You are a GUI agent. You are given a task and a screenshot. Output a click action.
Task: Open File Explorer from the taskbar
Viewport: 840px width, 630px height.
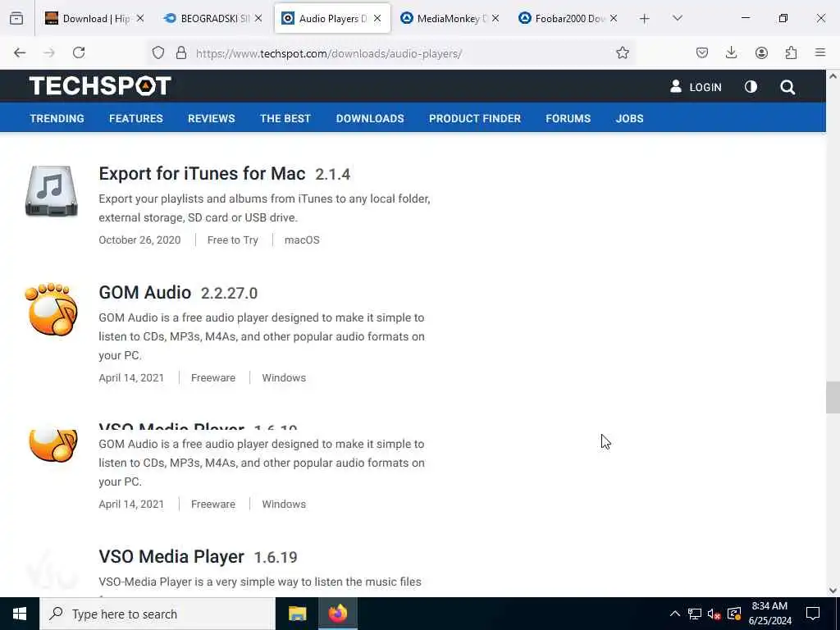[297, 614]
